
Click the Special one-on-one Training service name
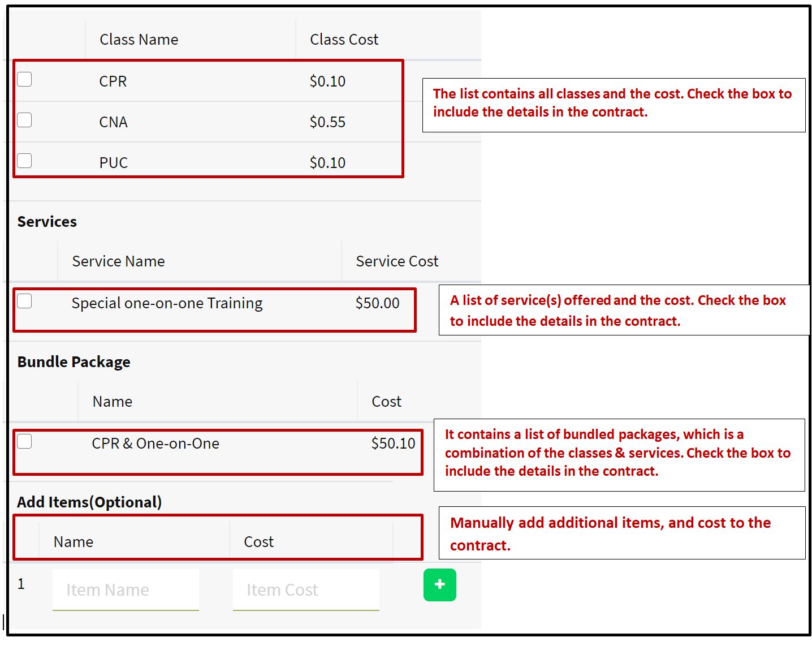point(167,303)
